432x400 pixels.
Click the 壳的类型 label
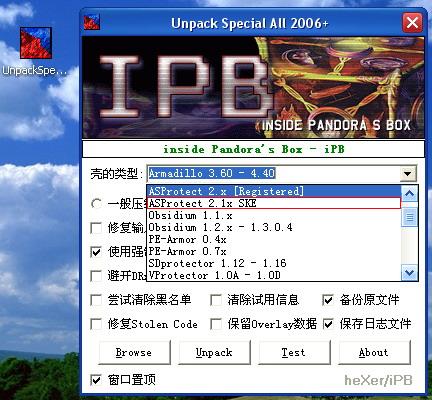tap(117, 174)
